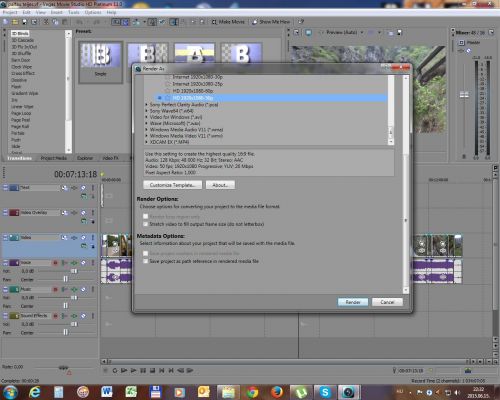This screenshot has width=500, height=400.
Task: Expand Windows Media Video V11 format
Action: [x=146, y=136]
